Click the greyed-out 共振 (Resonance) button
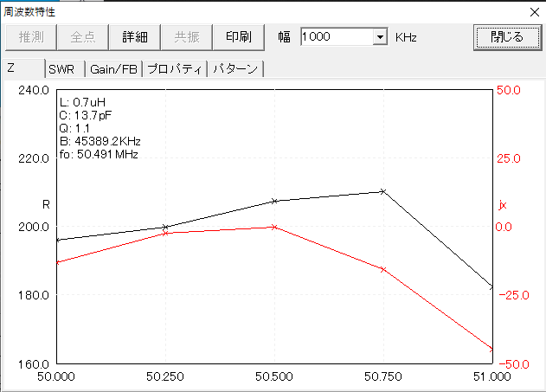546x392 pixels. tap(187, 36)
